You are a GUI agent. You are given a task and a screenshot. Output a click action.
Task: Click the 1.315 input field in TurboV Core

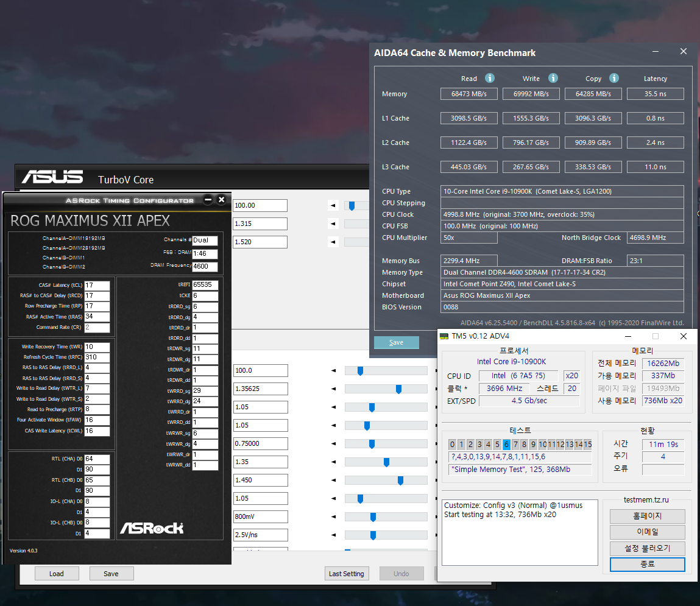pyautogui.click(x=260, y=224)
